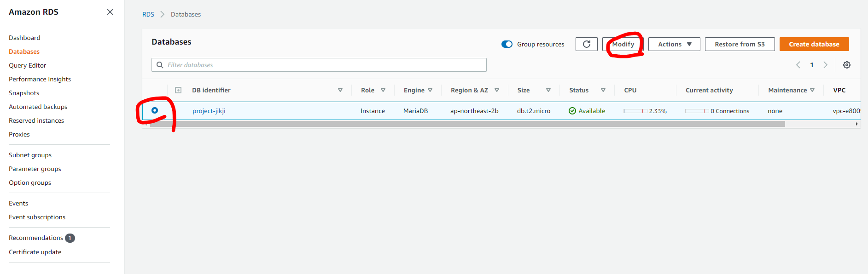The height and width of the screenshot is (274, 868).
Task: Click the MariaDB engine cell
Action: (x=415, y=111)
